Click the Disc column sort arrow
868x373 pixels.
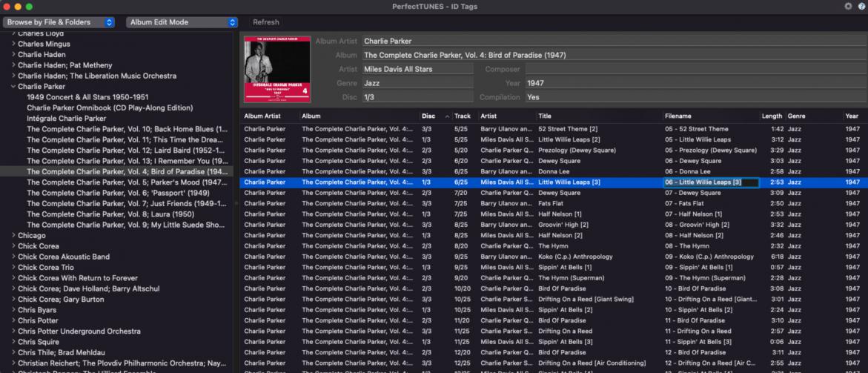pyautogui.click(x=447, y=116)
